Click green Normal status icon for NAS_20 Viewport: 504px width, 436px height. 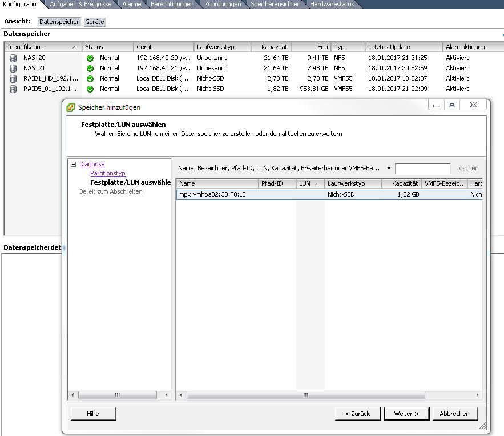(90, 58)
